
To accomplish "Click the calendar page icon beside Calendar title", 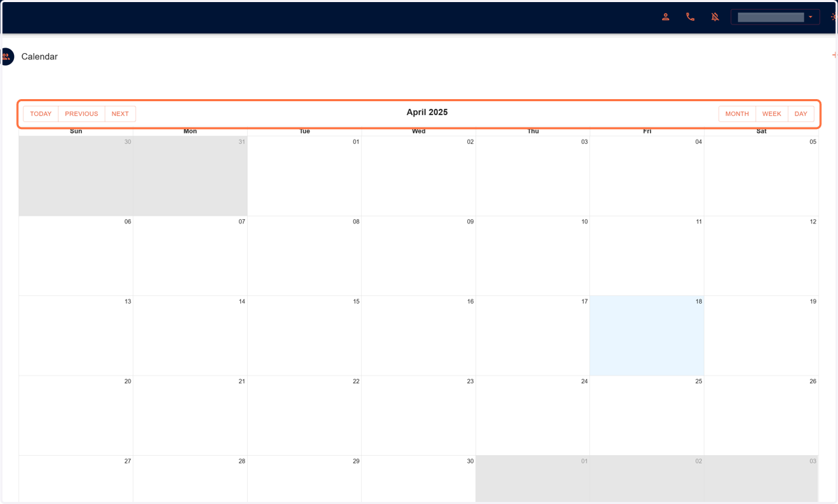I will [x=6, y=57].
